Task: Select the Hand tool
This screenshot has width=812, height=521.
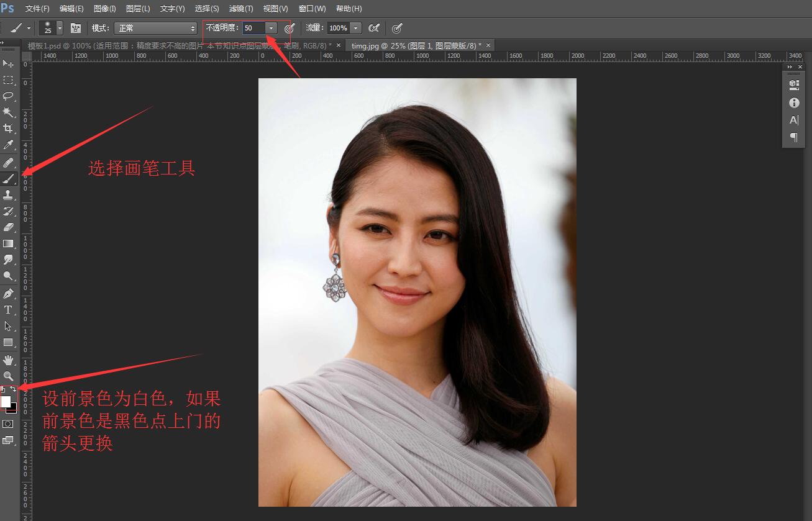Action: pyautogui.click(x=8, y=360)
